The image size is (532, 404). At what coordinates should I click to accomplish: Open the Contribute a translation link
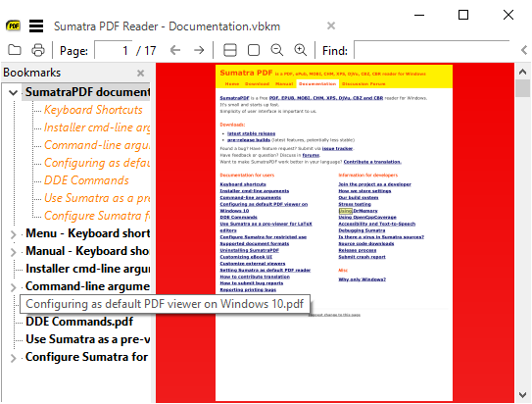point(372,162)
